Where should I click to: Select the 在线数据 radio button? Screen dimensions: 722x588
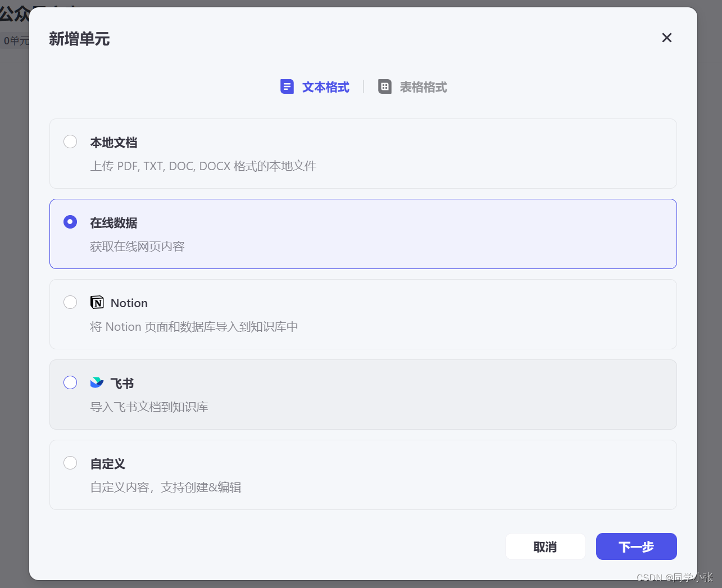coord(70,222)
